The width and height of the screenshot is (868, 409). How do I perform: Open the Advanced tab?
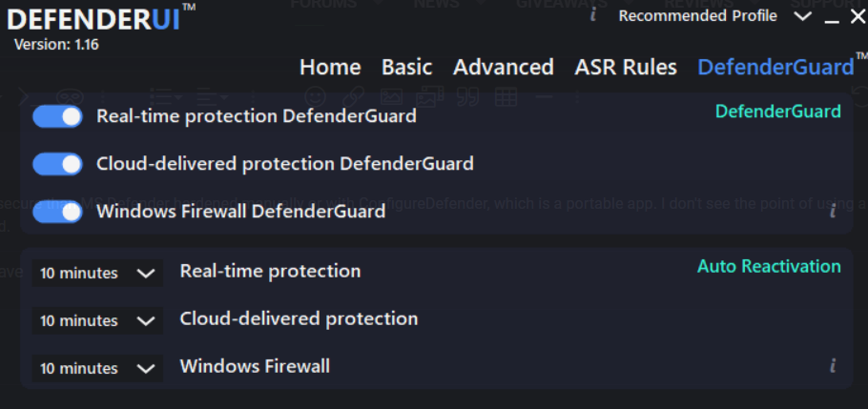pyautogui.click(x=503, y=68)
